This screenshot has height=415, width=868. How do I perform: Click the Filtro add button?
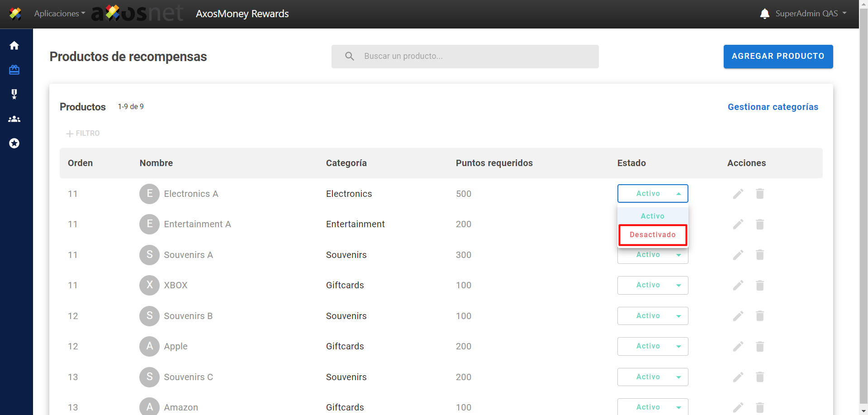coord(83,134)
